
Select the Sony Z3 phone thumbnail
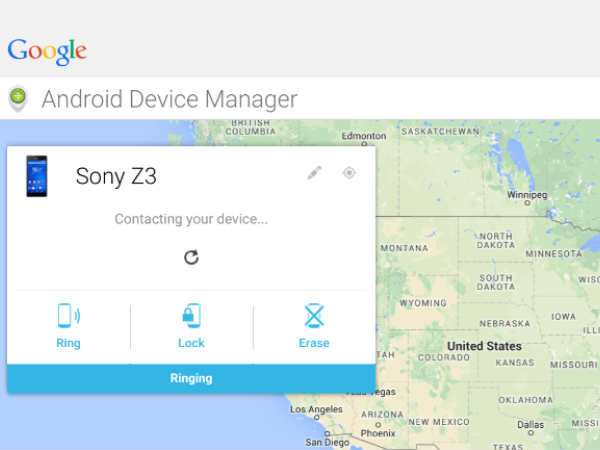pyautogui.click(x=37, y=176)
